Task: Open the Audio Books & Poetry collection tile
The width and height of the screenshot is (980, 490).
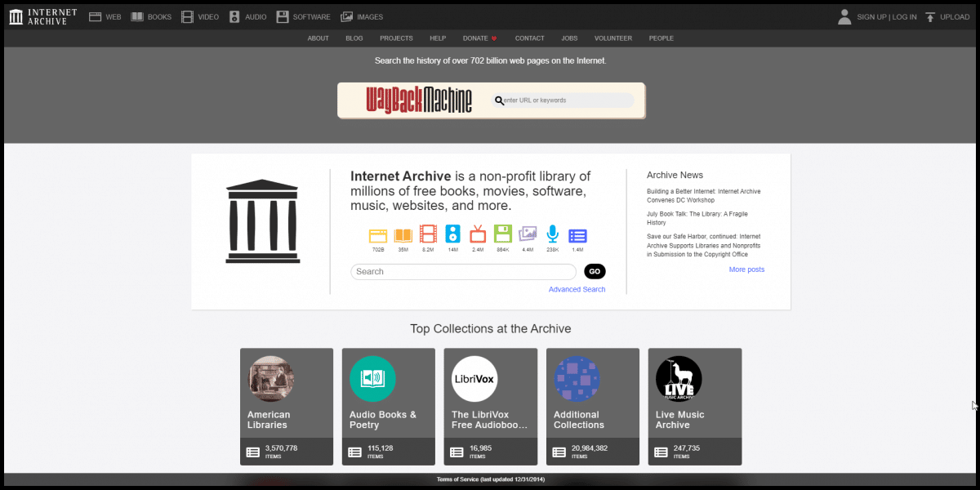Action: click(x=389, y=407)
